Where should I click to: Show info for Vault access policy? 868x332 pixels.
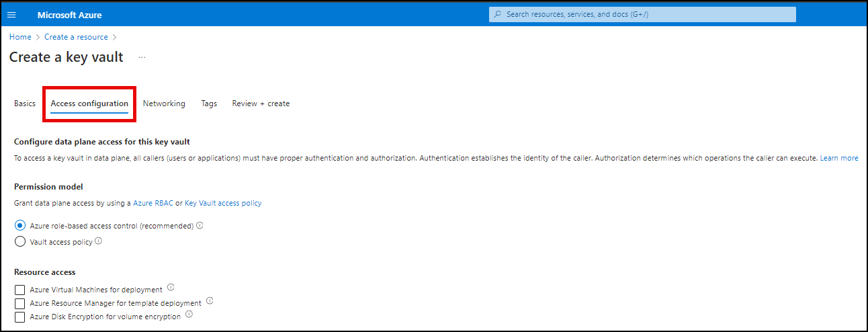click(x=99, y=241)
